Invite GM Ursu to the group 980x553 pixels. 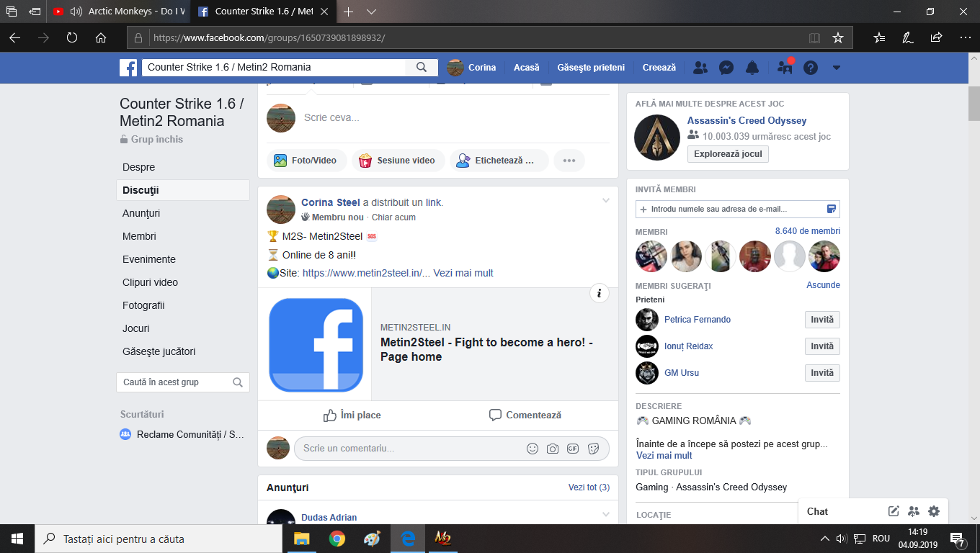coord(822,373)
